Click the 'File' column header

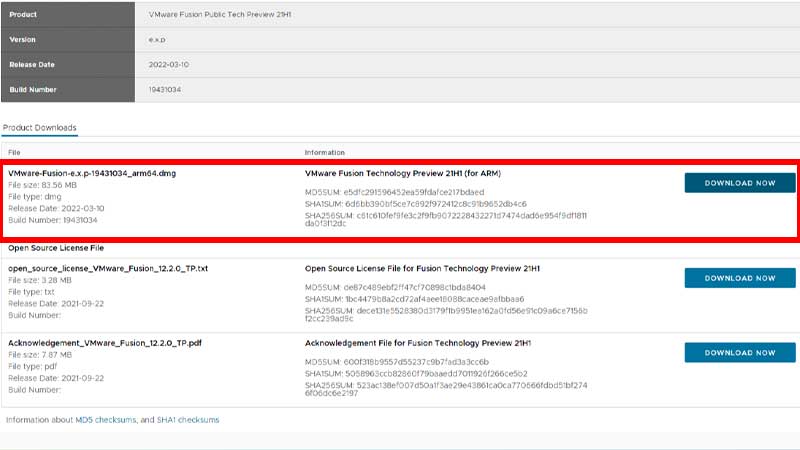tap(14, 153)
